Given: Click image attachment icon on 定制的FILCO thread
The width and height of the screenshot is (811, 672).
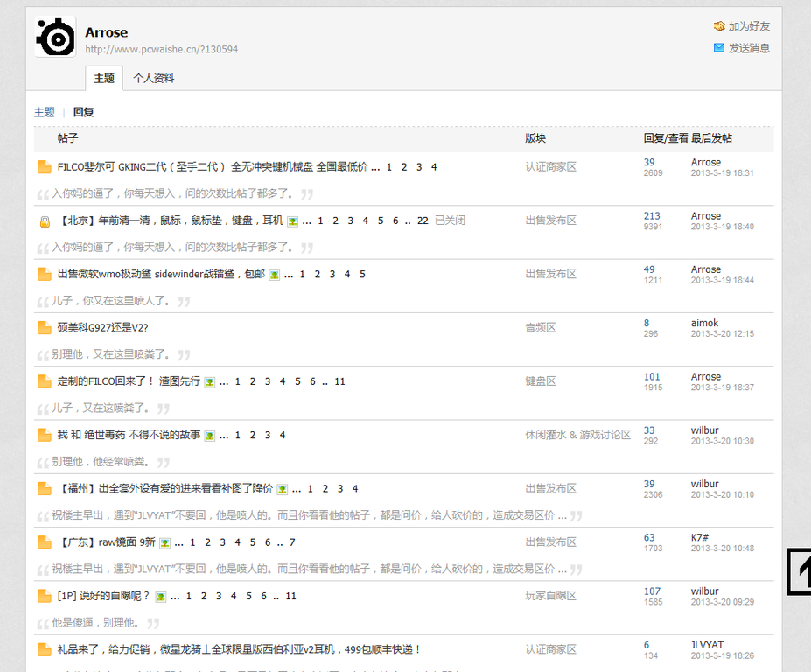Looking at the screenshot, I should [209, 382].
